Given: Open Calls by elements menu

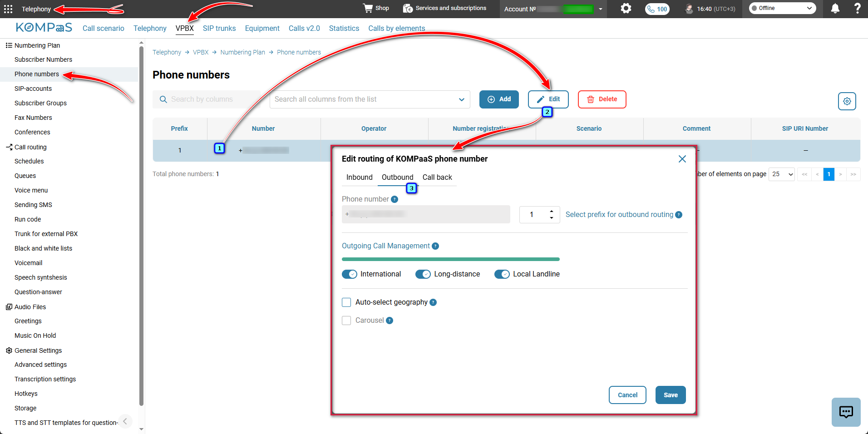Looking at the screenshot, I should (x=397, y=28).
